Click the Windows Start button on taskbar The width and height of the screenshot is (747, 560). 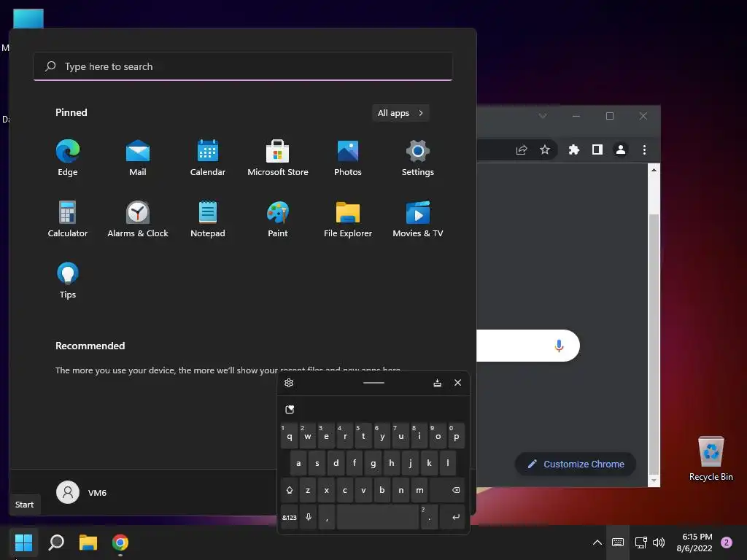[23, 542]
